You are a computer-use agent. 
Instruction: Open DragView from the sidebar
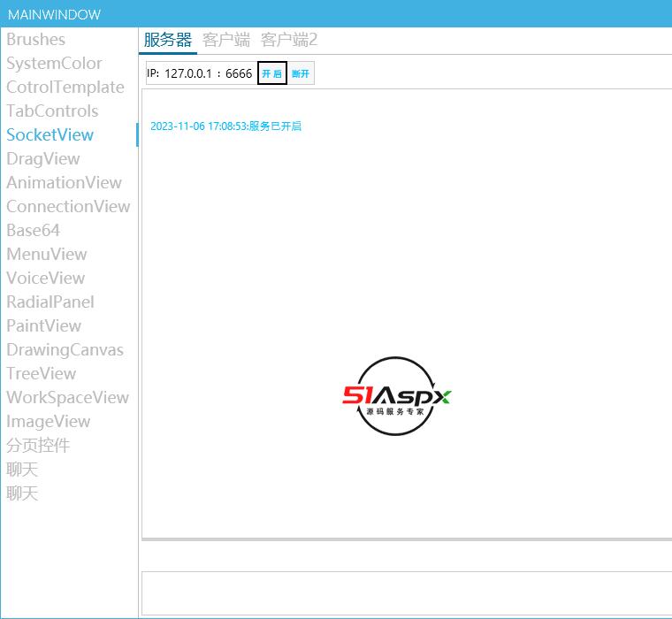[42, 159]
